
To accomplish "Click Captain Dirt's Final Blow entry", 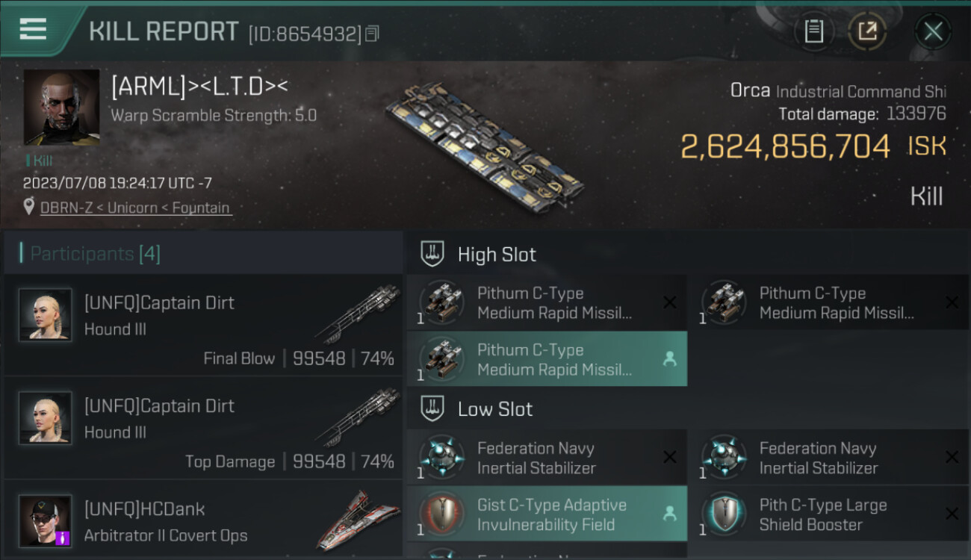I will pyautogui.click(x=203, y=325).
